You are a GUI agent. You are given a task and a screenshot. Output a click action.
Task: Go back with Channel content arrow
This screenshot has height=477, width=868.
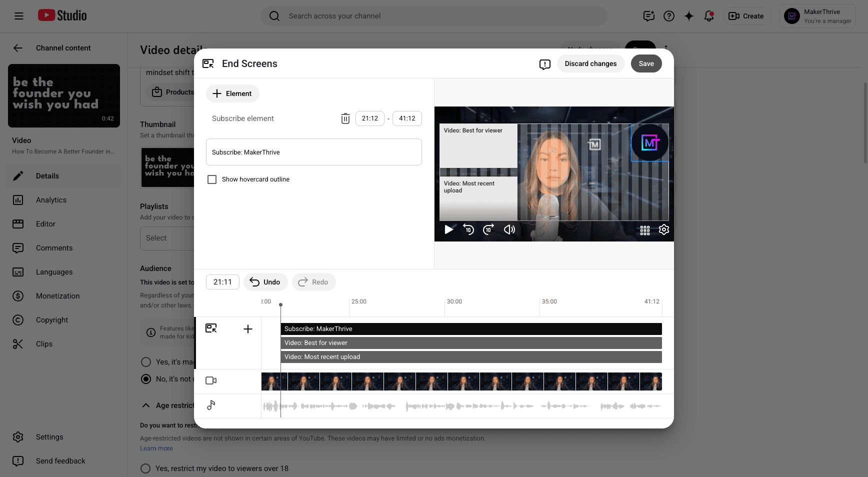click(18, 48)
